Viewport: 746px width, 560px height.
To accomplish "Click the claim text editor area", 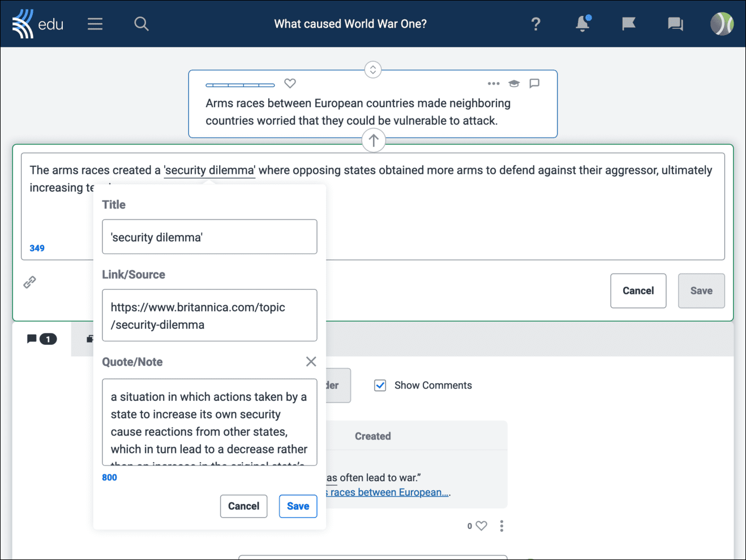I will [373, 207].
